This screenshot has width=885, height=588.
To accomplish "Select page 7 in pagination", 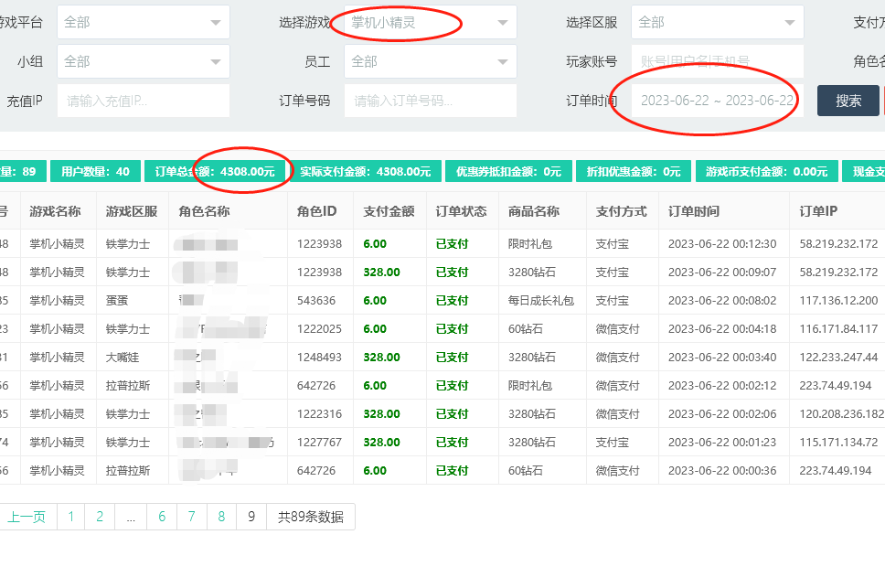I will pyautogui.click(x=191, y=517).
